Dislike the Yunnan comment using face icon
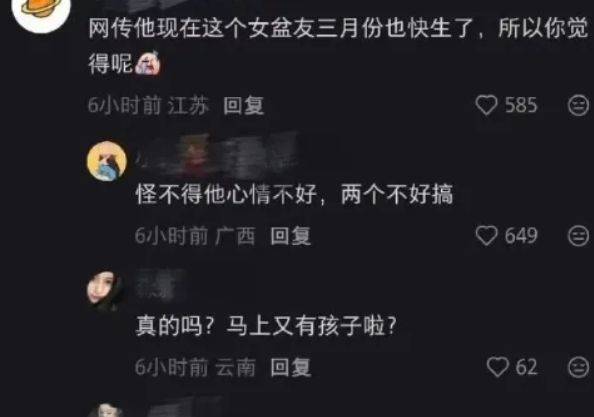Image resolution: width=594 pixels, height=417 pixels. pyautogui.click(x=578, y=367)
